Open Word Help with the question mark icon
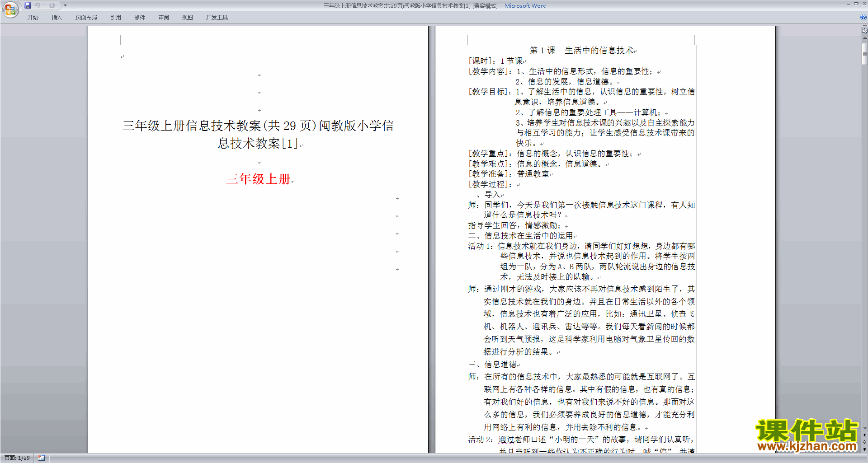This screenshot has width=868, height=463. point(863,18)
